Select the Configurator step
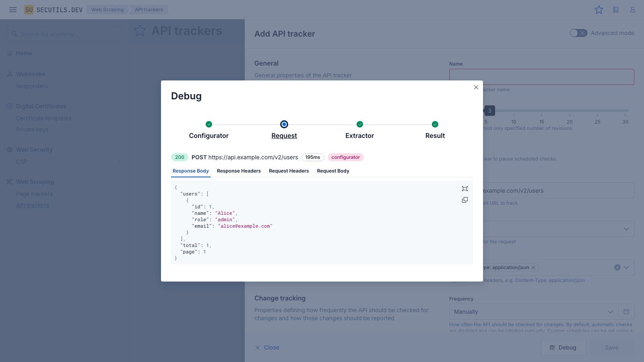The image size is (644, 362). [208, 125]
